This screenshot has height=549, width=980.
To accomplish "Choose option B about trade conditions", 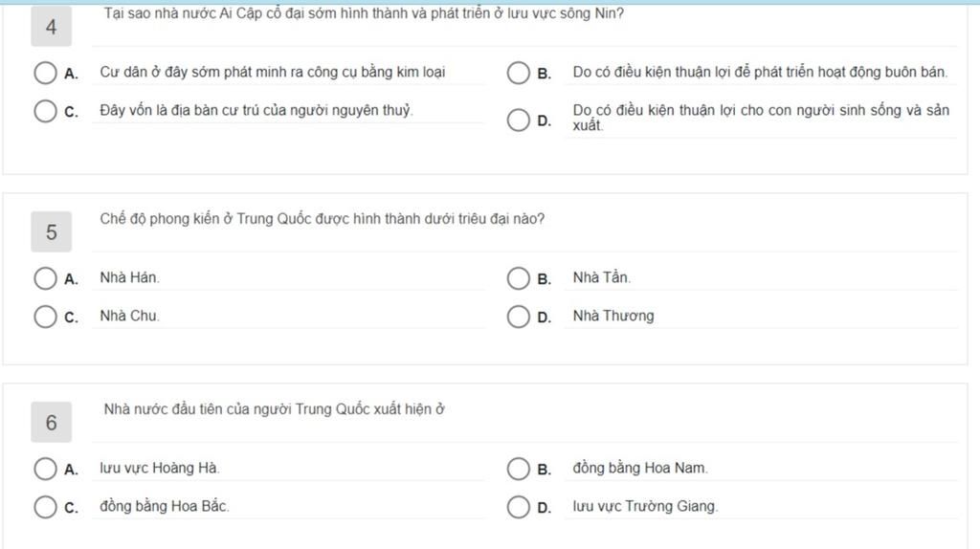I will (518, 74).
